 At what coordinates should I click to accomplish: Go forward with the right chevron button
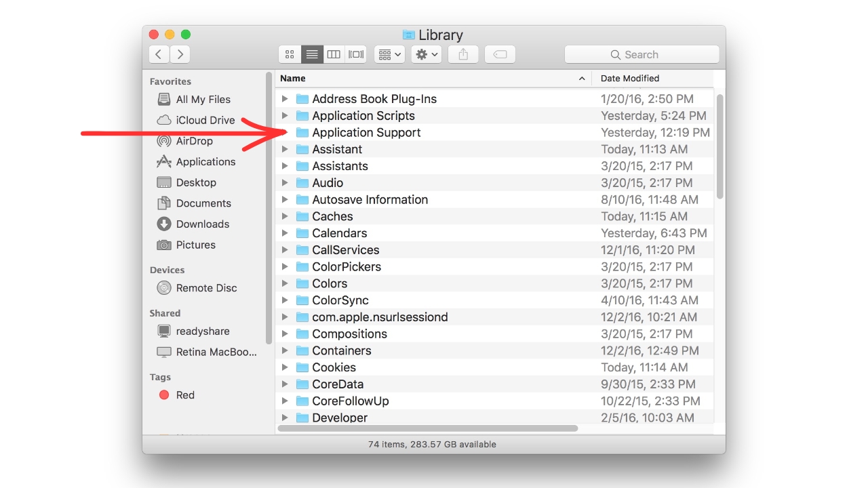point(180,54)
